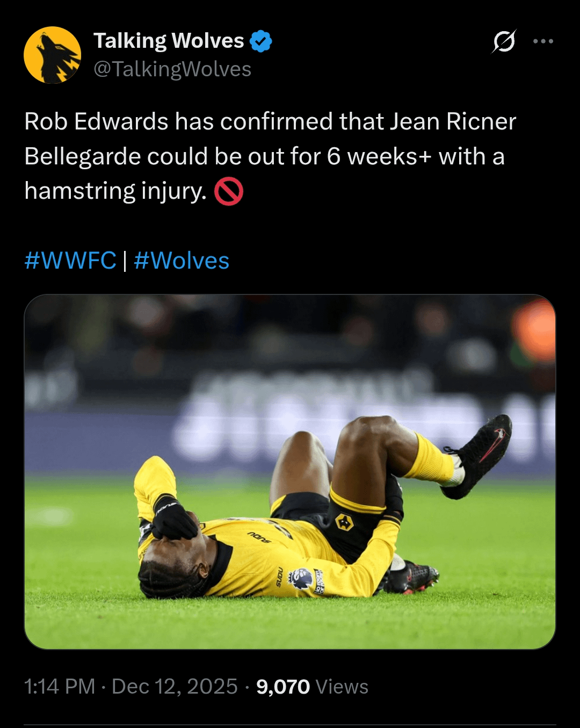Open the Talking Wolves profile avatar

tap(53, 55)
